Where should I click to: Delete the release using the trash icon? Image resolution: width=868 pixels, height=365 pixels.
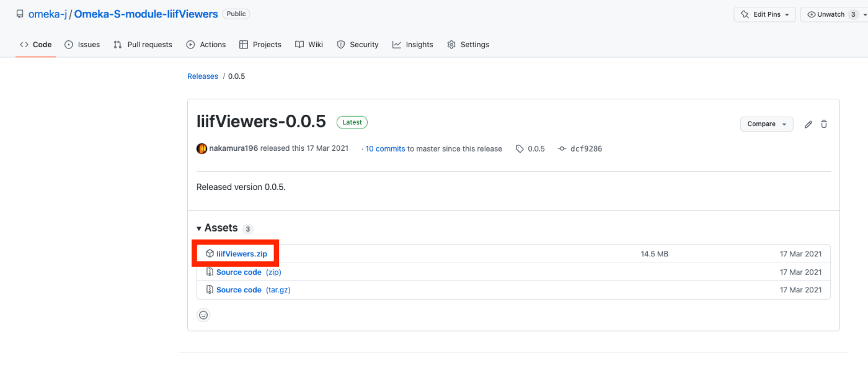(824, 124)
